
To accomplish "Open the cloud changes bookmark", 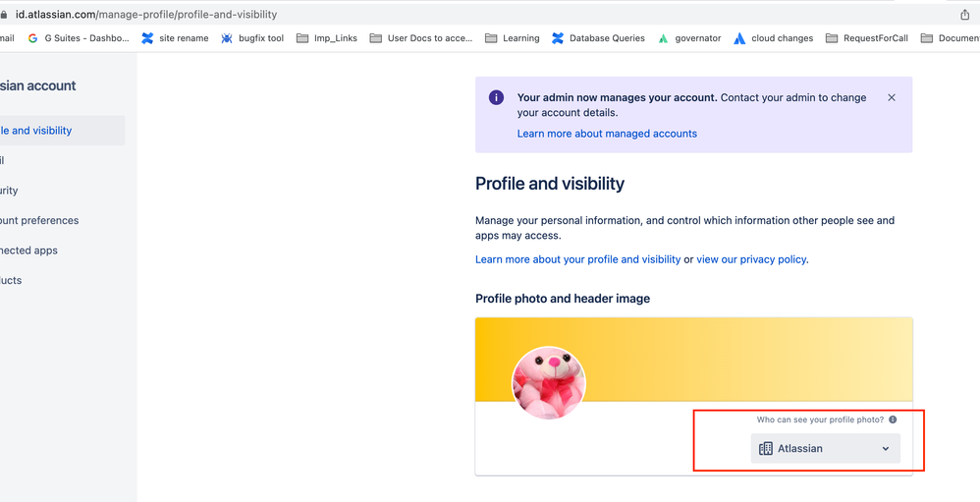I will point(774,38).
